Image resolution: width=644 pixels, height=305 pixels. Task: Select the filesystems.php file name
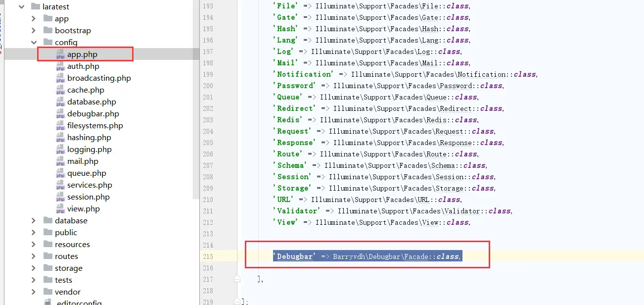95,126
